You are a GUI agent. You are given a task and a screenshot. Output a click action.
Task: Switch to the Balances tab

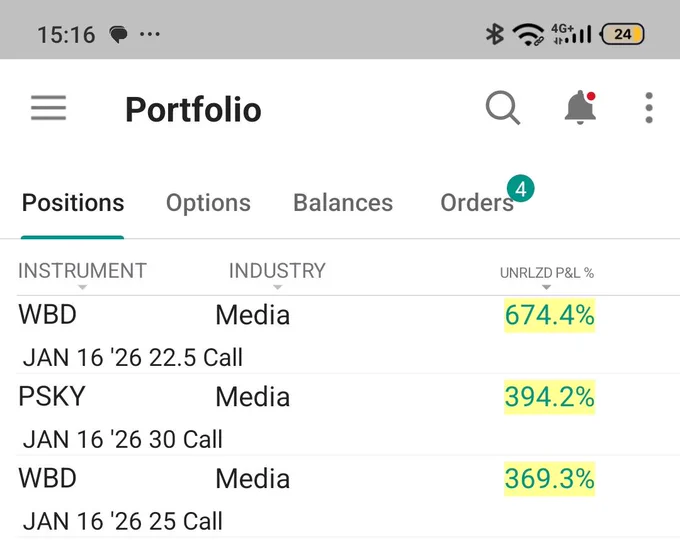(343, 203)
